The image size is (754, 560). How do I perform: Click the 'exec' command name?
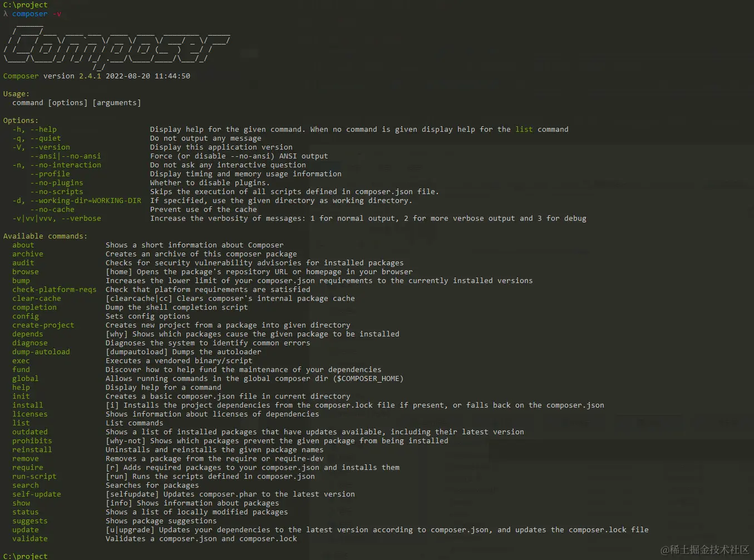[21, 361]
